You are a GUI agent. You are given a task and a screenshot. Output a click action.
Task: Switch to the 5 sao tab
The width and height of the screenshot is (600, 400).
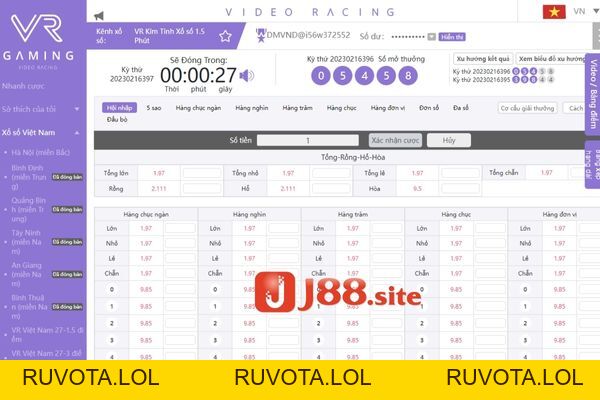pos(154,108)
